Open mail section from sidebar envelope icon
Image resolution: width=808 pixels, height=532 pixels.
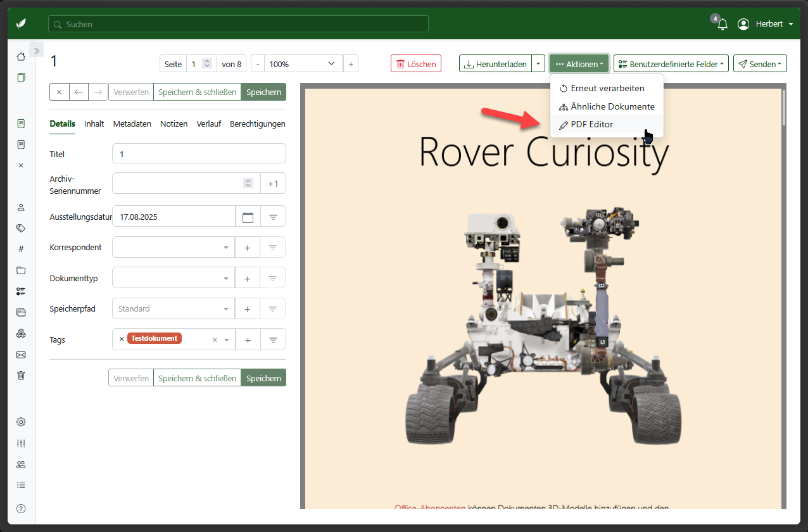tap(21, 355)
